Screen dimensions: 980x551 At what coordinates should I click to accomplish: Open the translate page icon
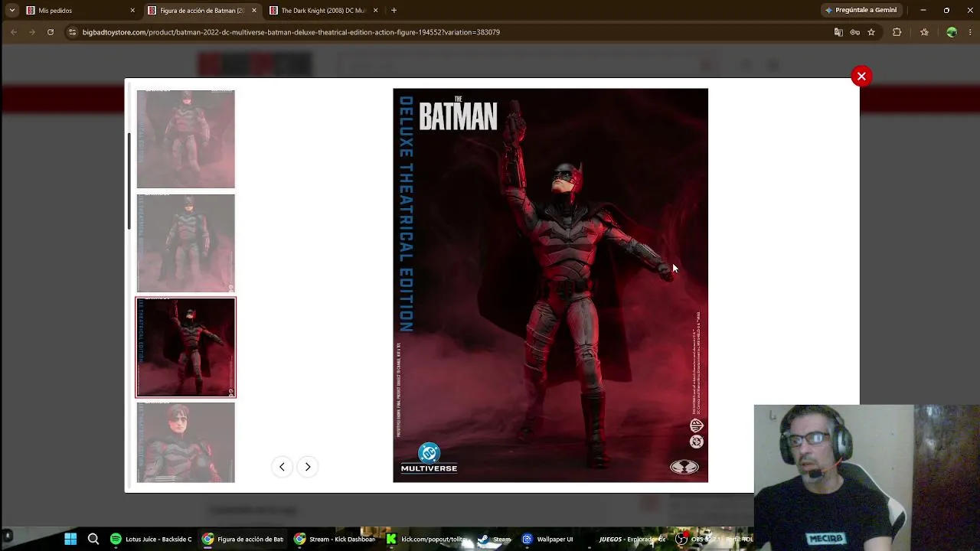pos(838,32)
